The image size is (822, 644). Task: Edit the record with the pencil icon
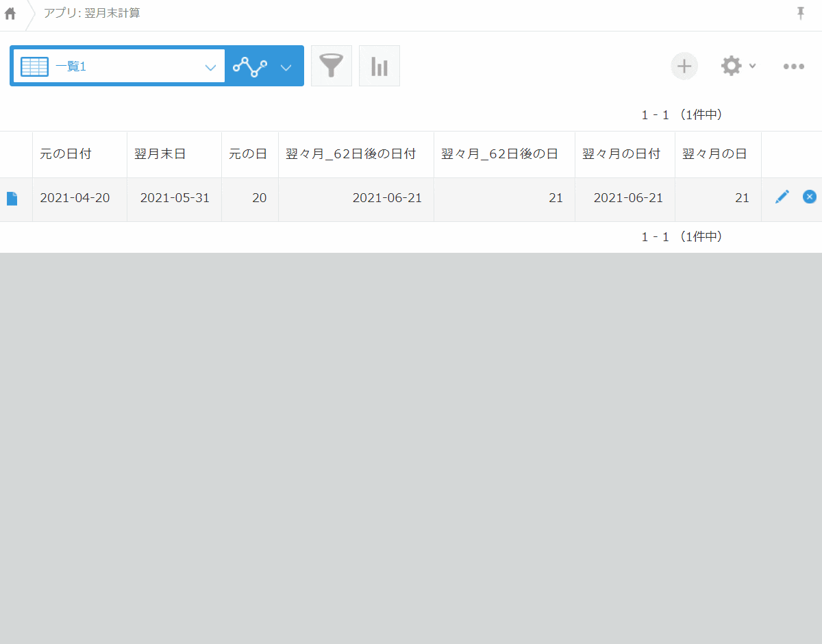tap(782, 197)
